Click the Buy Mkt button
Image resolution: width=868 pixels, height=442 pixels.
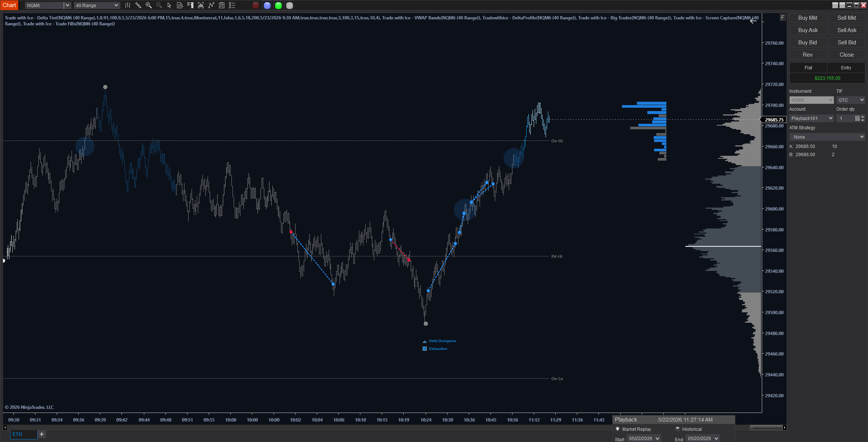(808, 18)
